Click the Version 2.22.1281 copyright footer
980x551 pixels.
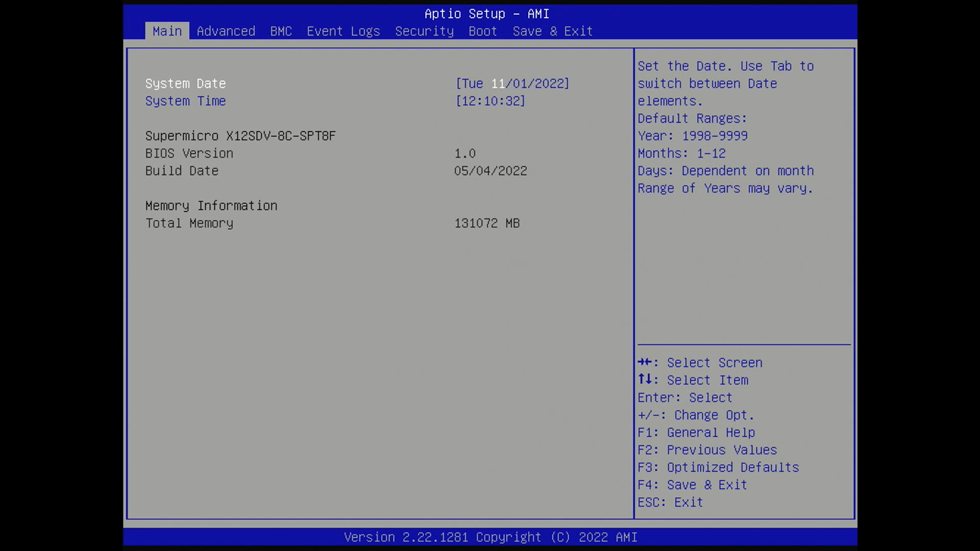pos(491,537)
